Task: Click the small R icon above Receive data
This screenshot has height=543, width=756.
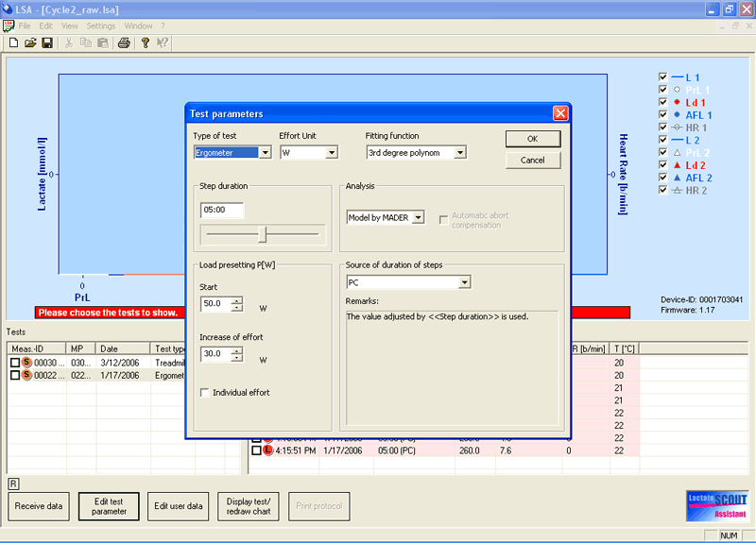Action: pyautogui.click(x=13, y=484)
